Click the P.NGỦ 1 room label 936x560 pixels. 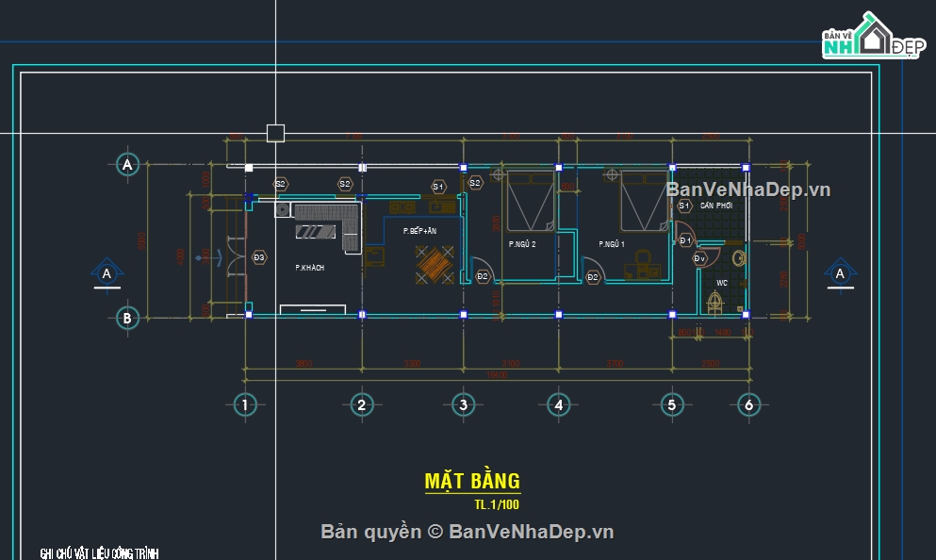point(612,243)
